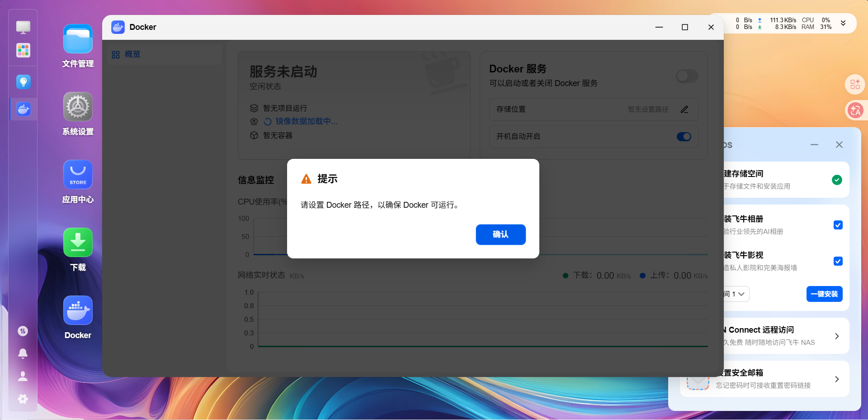Screen dimensions: 868x420
Task: Select the 概览 tab in Docker sidebar
Action: click(165, 54)
